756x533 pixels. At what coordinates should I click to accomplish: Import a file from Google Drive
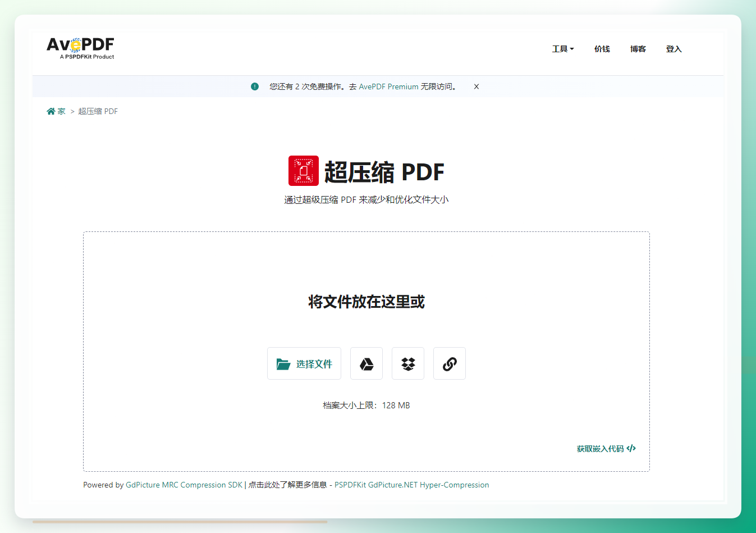366,363
